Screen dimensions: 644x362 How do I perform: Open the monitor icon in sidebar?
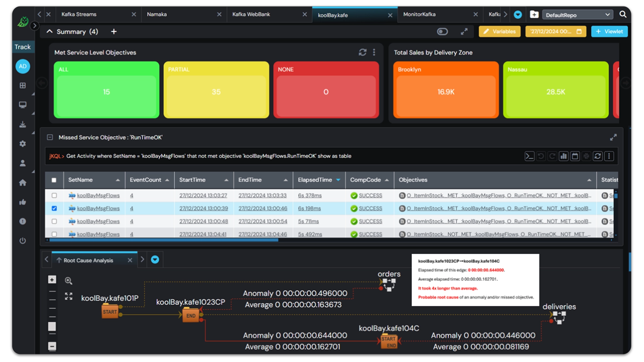click(22, 105)
